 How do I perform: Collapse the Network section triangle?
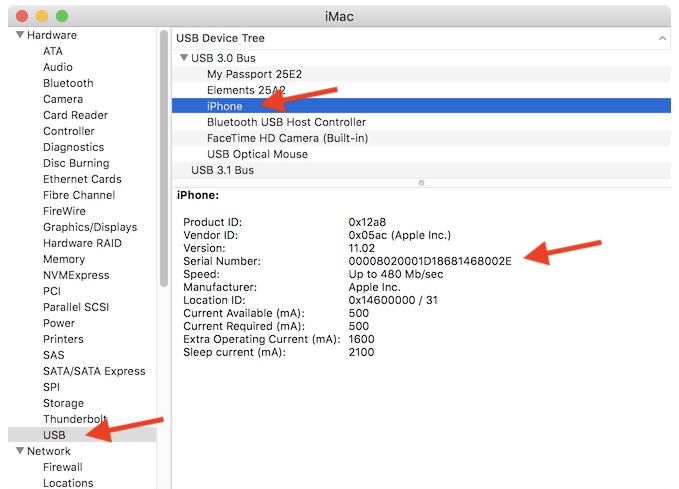point(20,450)
